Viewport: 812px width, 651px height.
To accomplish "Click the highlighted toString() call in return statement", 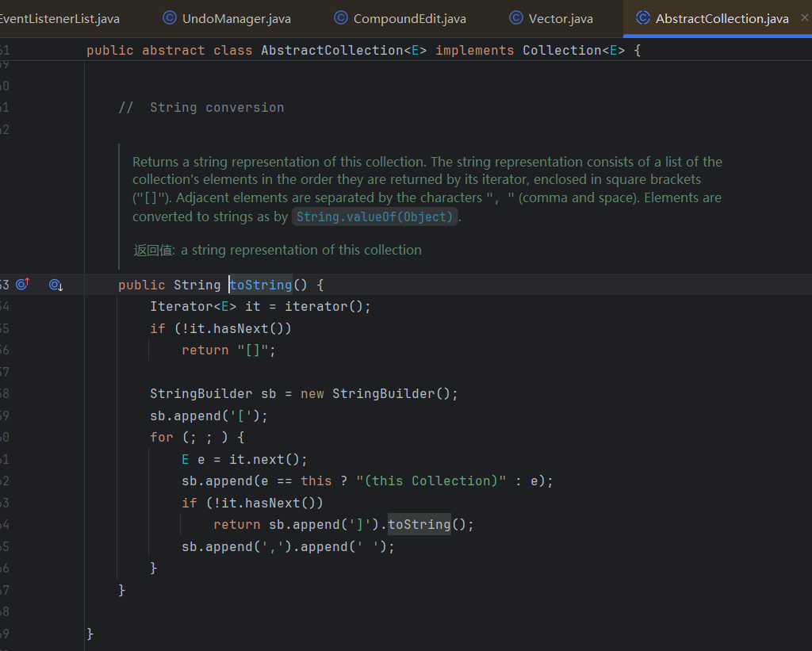I will click(419, 524).
